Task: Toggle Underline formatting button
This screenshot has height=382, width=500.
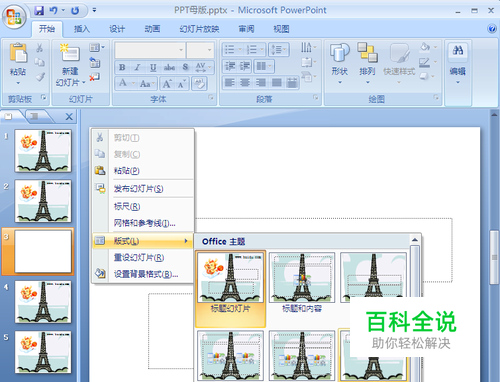Action: [153, 68]
